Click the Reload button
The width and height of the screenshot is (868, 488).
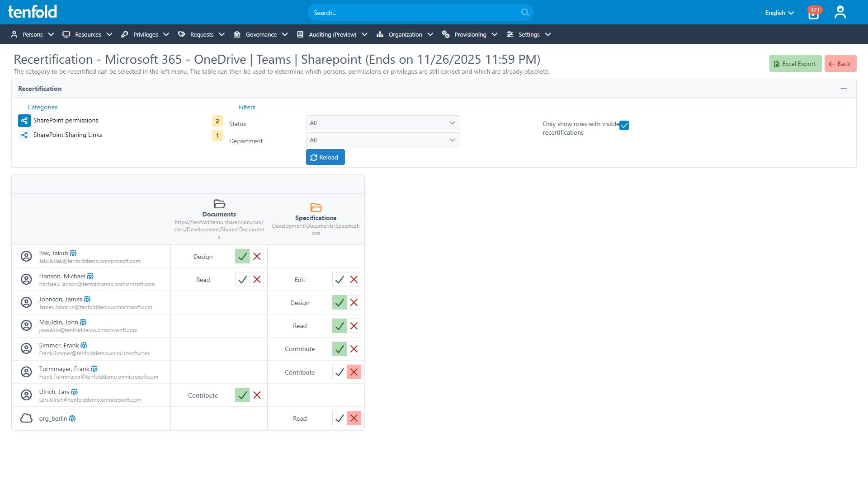tap(325, 157)
